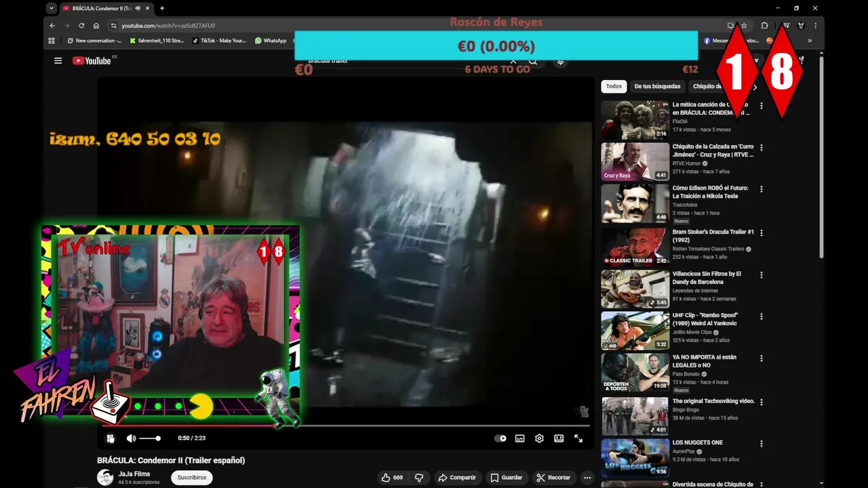This screenshot has width=868, height=488.
Task: Open options for Chiquito de la Calzada Curro Jiménez video
Action: (x=762, y=147)
